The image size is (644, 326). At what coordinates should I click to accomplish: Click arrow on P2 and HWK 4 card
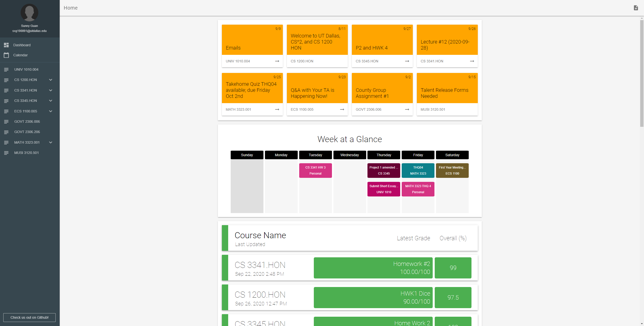click(x=407, y=61)
